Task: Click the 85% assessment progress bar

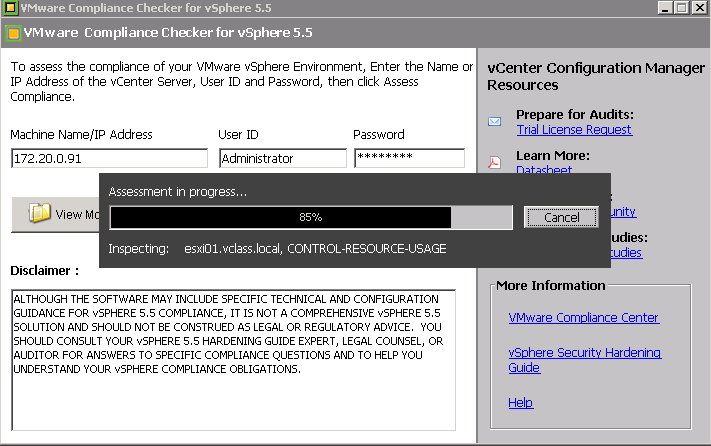Action: (311, 218)
